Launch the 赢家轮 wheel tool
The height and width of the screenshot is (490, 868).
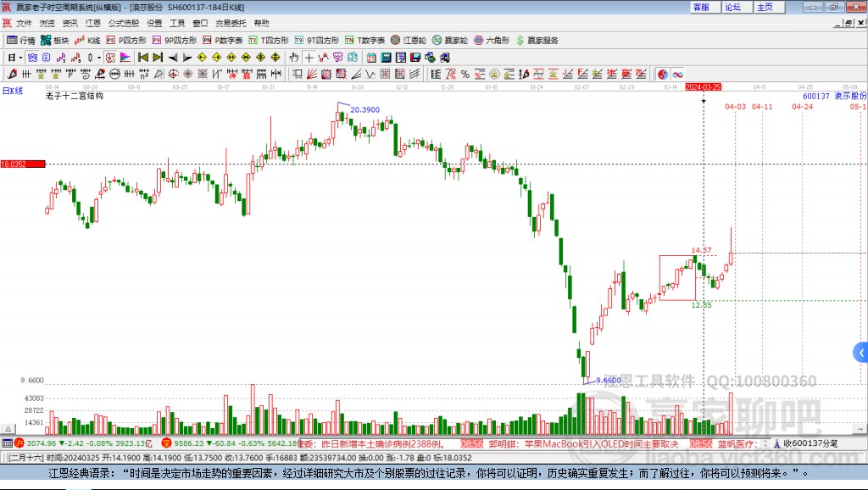[450, 41]
